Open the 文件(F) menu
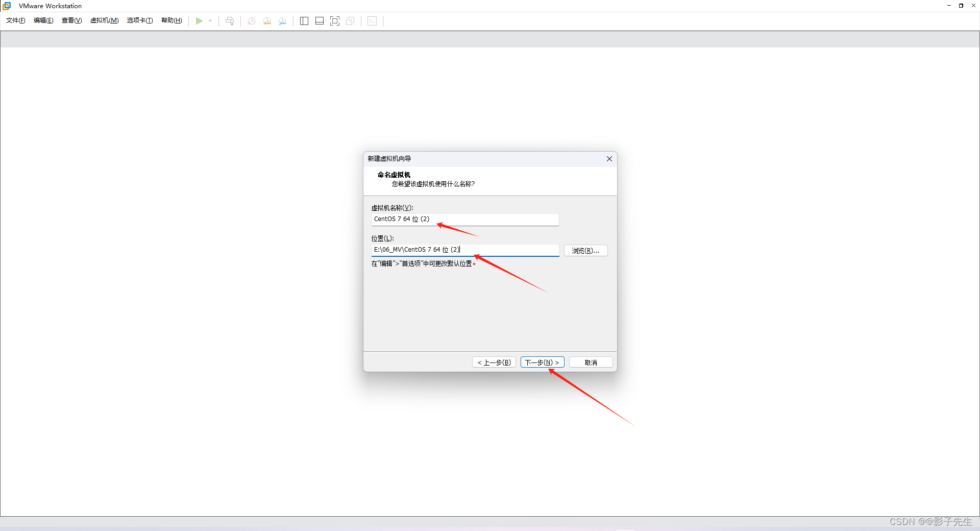The width and height of the screenshot is (980, 531). (15, 20)
